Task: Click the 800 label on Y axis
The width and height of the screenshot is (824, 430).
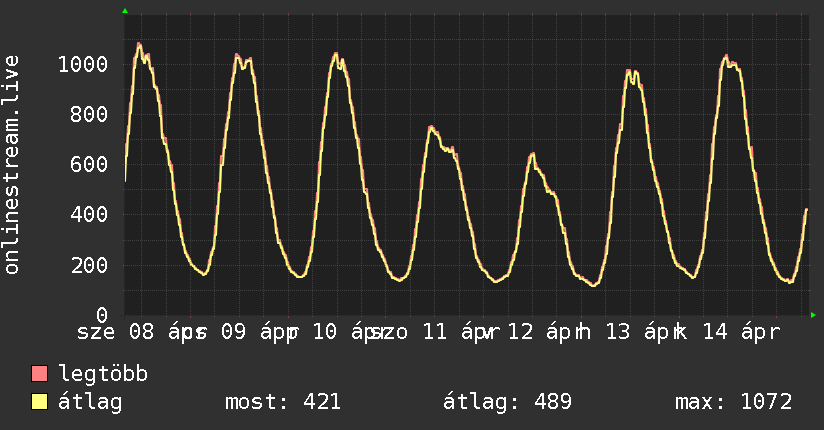Action: 89,114
